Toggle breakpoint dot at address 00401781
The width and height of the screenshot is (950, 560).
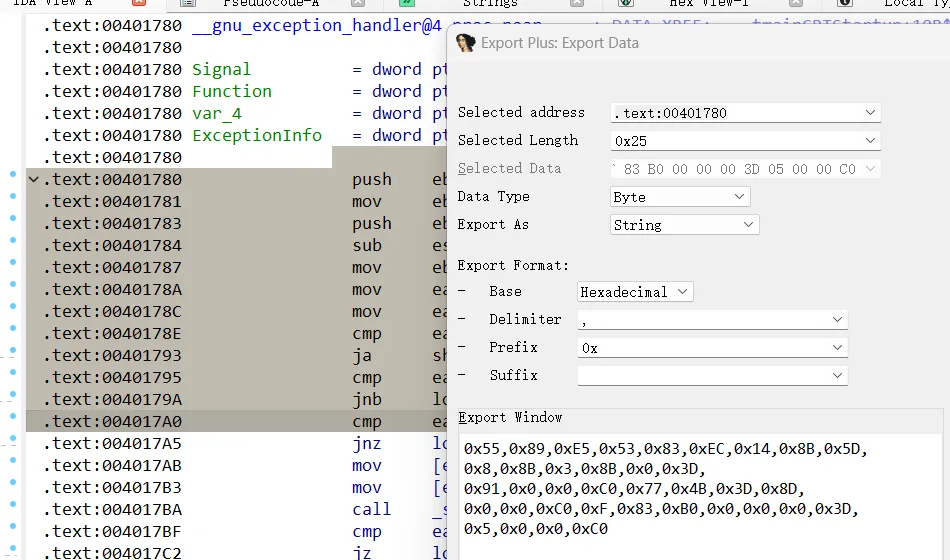(13, 202)
